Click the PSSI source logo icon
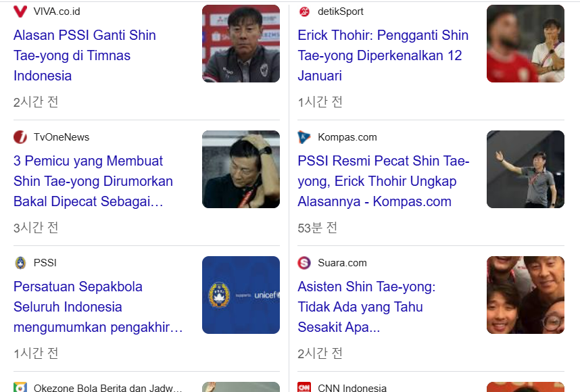Screen dimensions: 580x392 coord(20,263)
